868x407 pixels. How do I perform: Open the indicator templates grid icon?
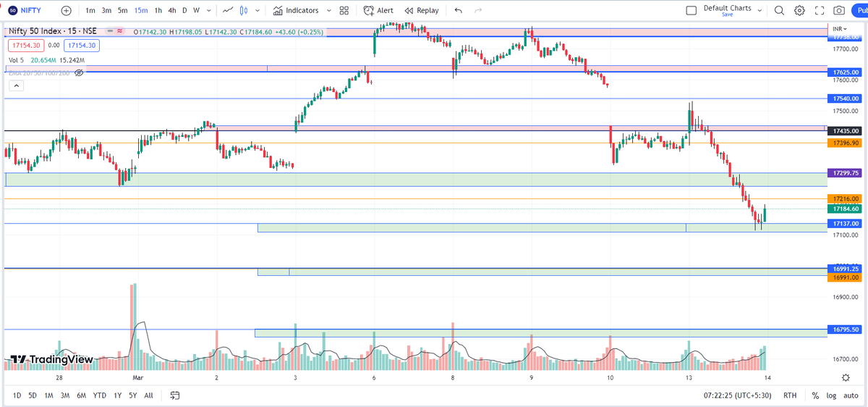[344, 10]
